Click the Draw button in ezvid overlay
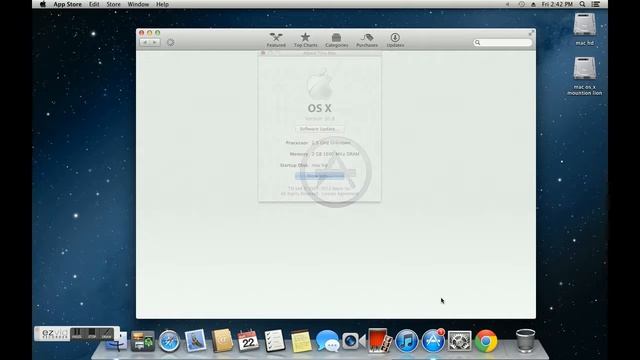 click(x=107, y=334)
